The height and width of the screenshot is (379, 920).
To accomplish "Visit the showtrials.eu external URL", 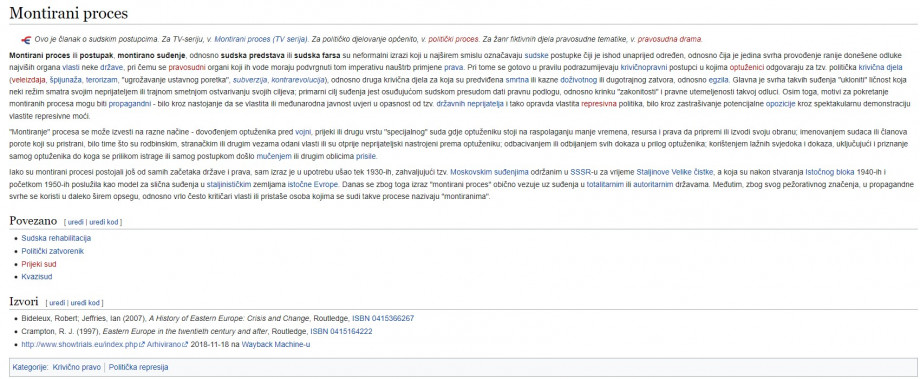I will (x=83, y=344).
